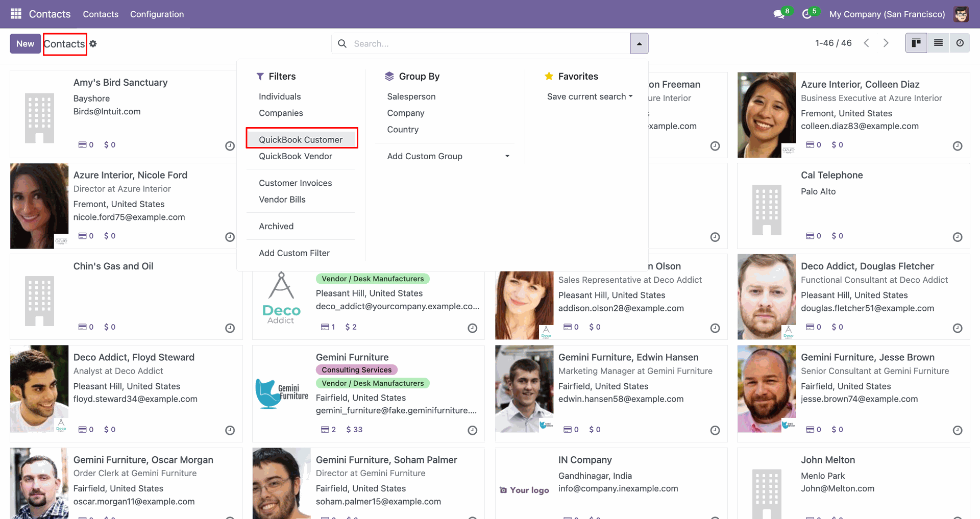Click the Contacts breadcrumb title
Image resolution: width=980 pixels, height=519 pixels.
64,44
